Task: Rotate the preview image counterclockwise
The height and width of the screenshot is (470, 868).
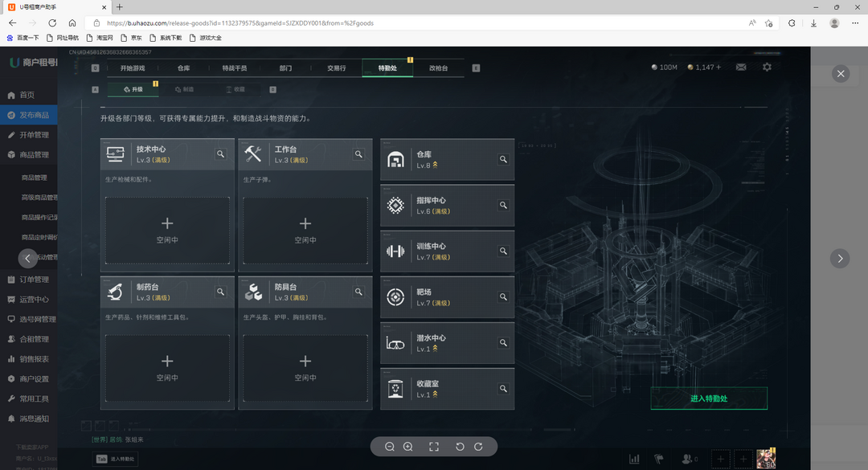Action: (x=460, y=447)
